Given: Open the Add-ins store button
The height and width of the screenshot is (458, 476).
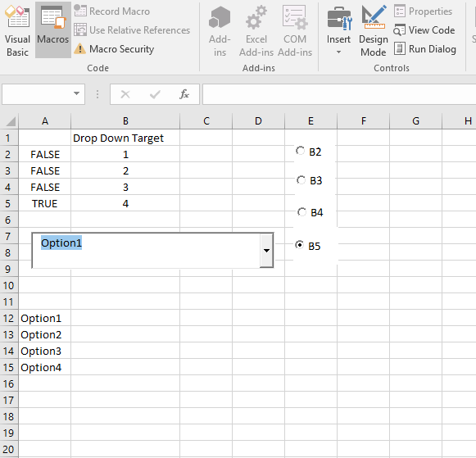Looking at the screenshot, I should [220, 31].
